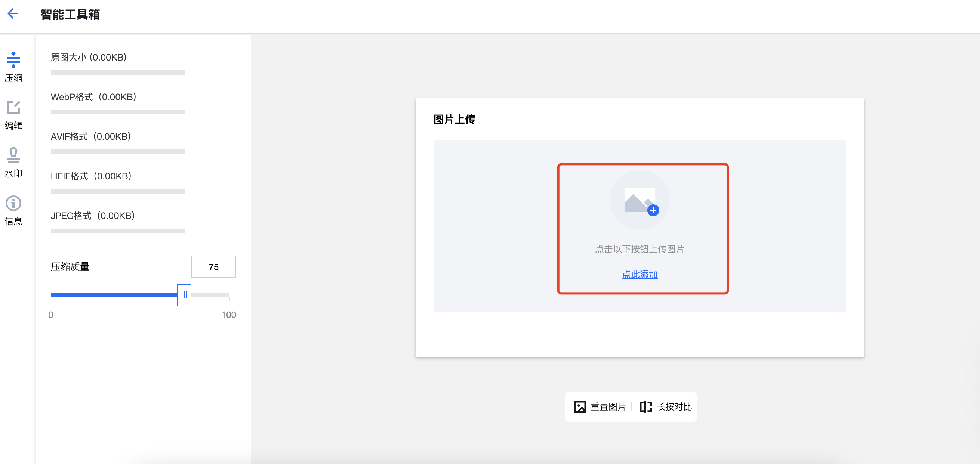The image size is (980, 464).
Task: Click the compression quality slider handle
Action: point(184,295)
